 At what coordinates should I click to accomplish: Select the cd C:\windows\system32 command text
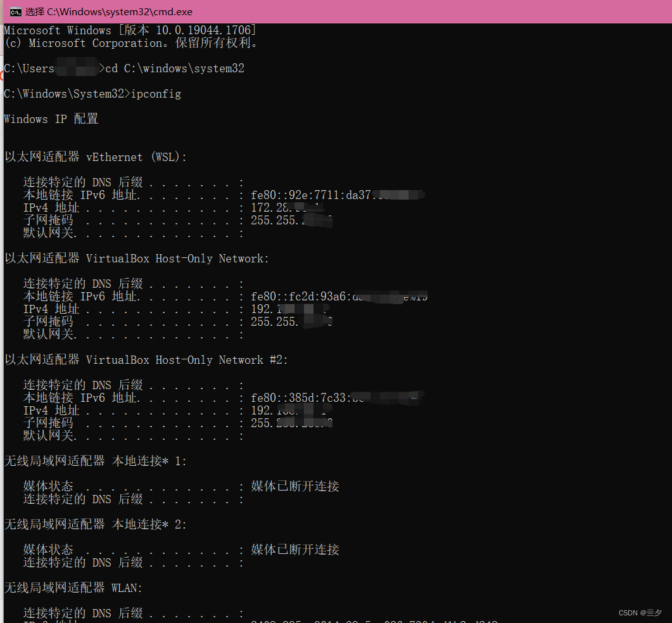174,68
